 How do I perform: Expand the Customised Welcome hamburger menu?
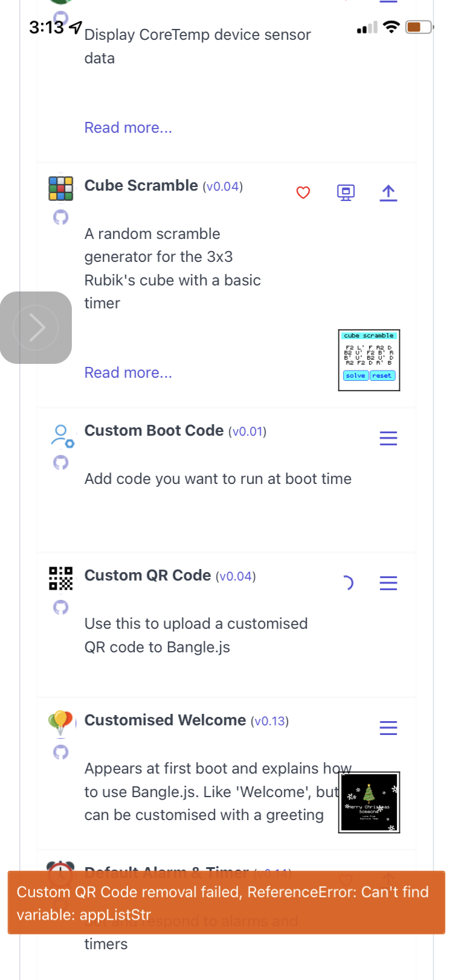click(x=388, y=728)
